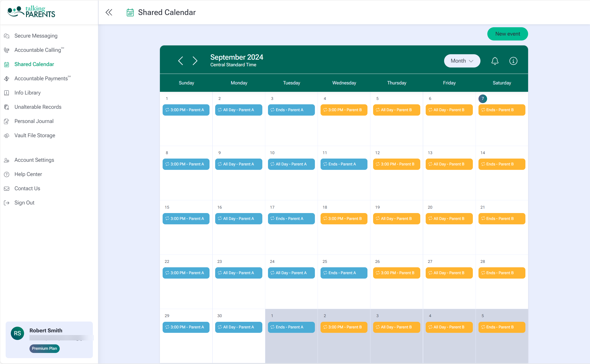
Task: Open calendar notifications bell
Action: (x=495, y=61)
